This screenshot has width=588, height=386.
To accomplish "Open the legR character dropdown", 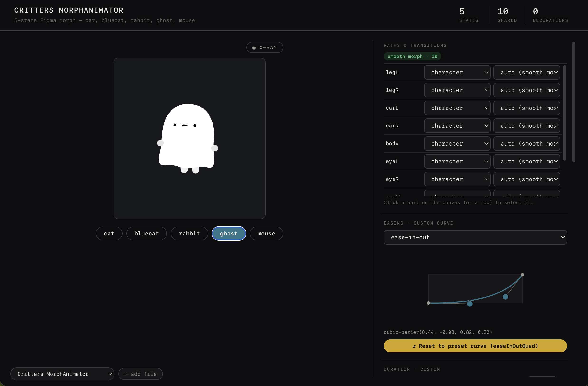I will 457,90.
